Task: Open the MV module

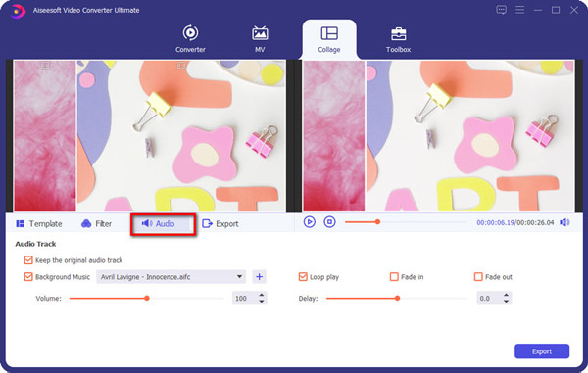Action: (x=260, y=38)
